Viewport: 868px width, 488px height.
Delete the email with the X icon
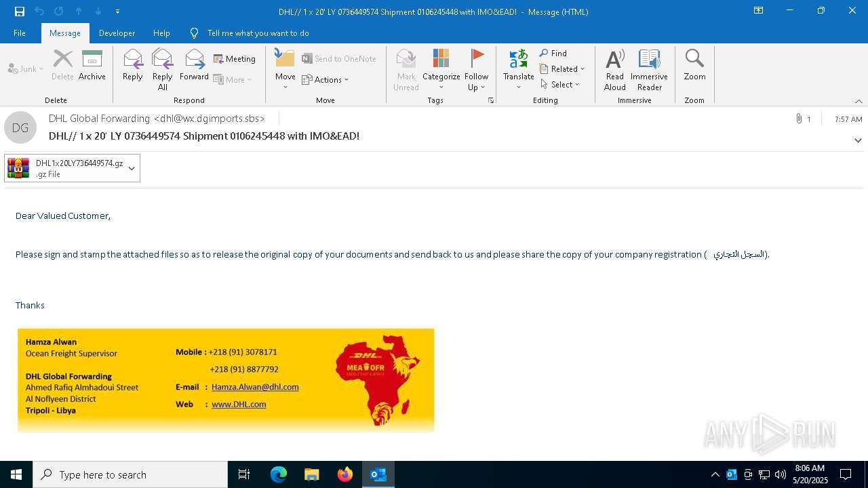62,65
